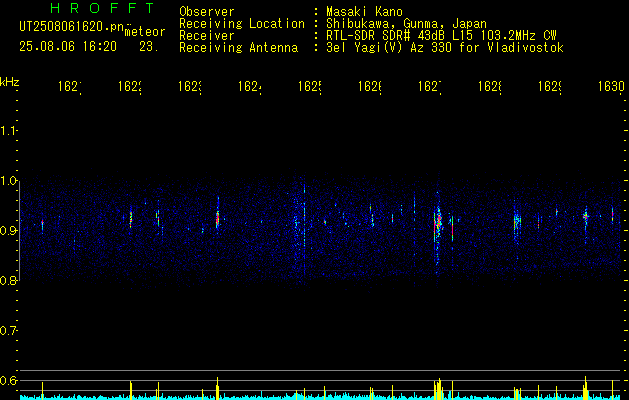Screen dimensions: 629x400
Task: Click the 0.9 frequency axis tick
Action: click(8, 230)
